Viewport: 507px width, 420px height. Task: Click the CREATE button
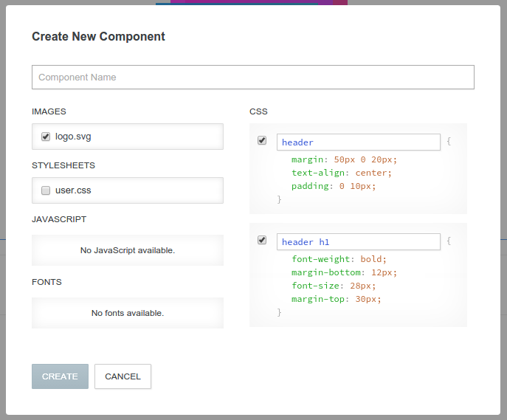coord(60,376)
